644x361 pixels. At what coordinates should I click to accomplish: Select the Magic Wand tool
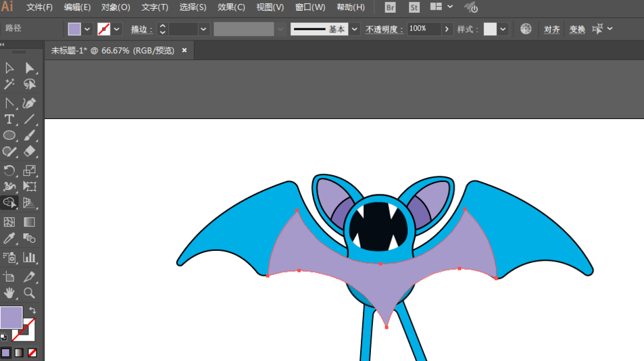pos(9,85)
